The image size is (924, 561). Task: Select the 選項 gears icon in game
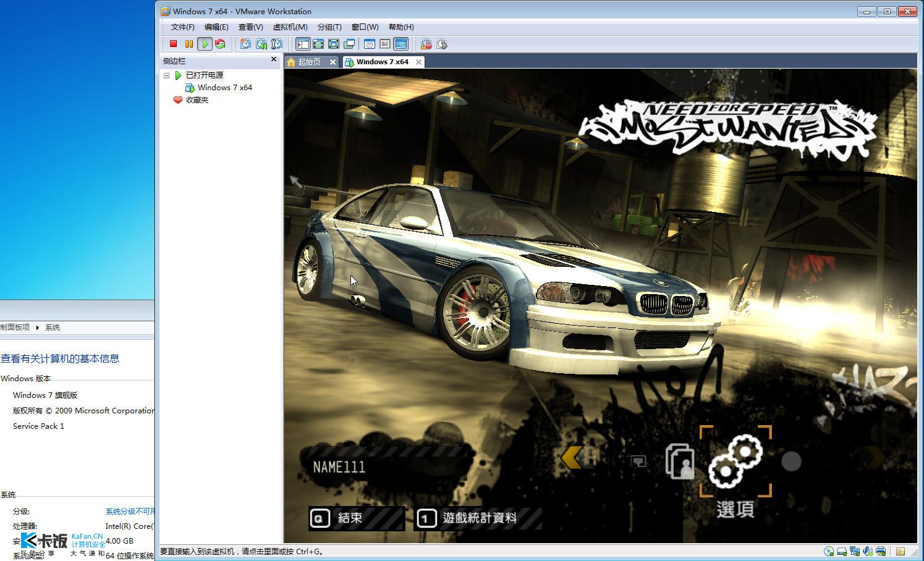(735, 461)
